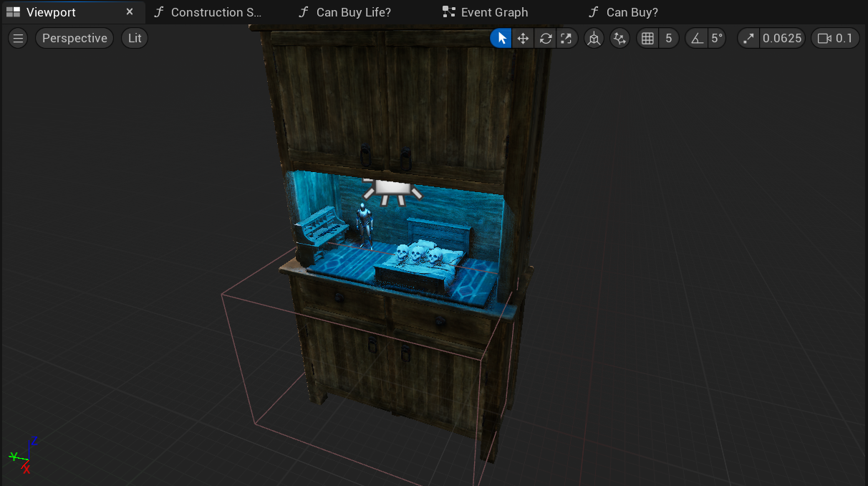Viewport: 868px width, 486px height.
Task: Switch to the Translate (move) tool
Action: (x=524, y=39)
